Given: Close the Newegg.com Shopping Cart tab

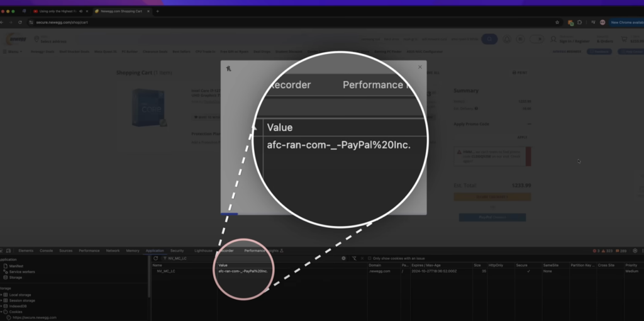Looking at the screenshot, I should click(x=148, y=11).
